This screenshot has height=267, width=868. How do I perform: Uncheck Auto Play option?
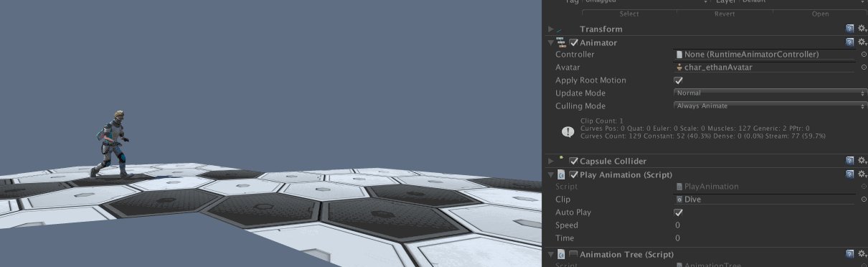[x=679, y=212]
